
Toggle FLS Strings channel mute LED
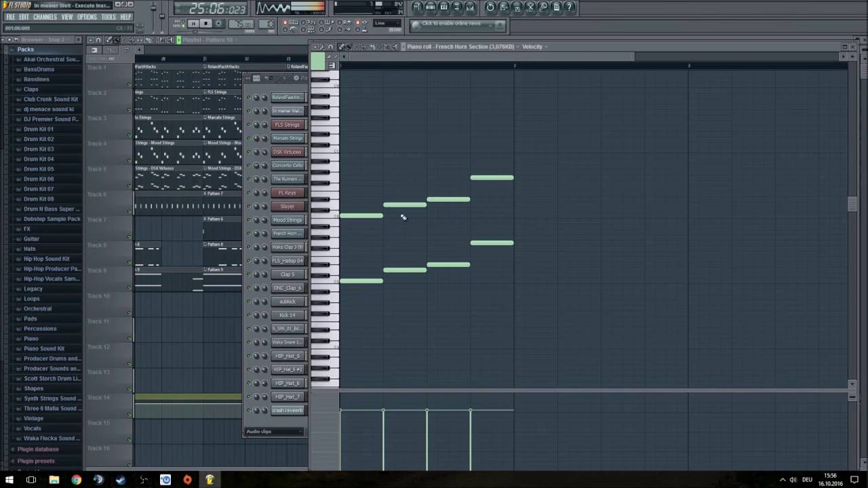[x=248, y=125]
